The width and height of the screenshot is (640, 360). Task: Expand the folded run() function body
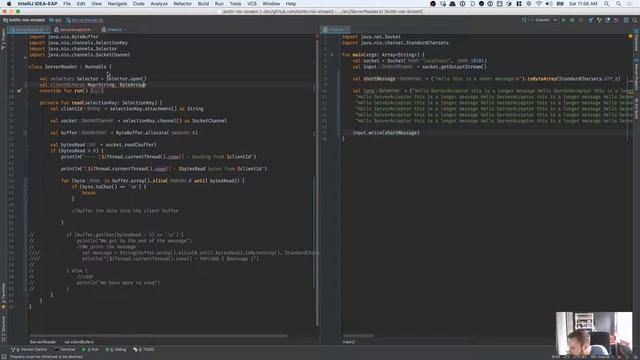tap(97, 91)
